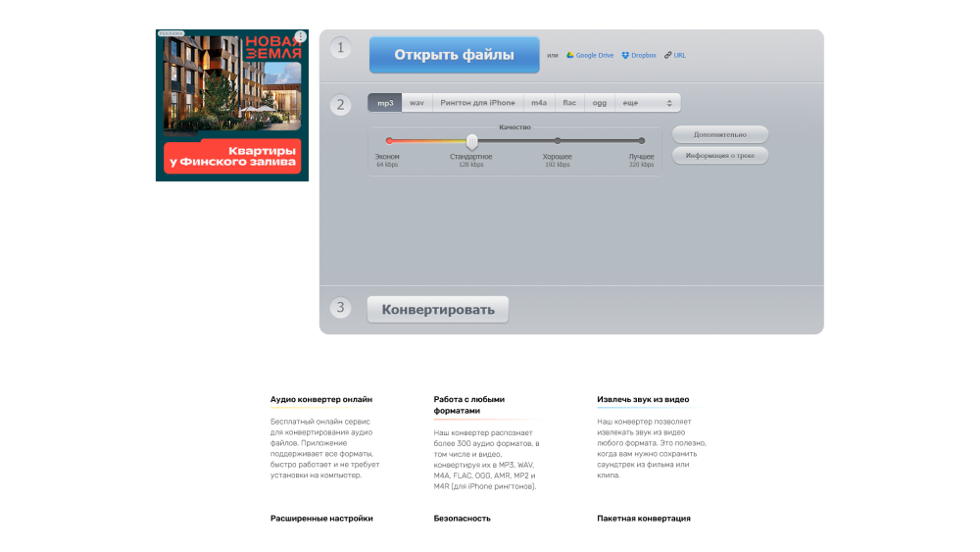The image size is (980, 552).
Task: Click the Извлечь звук из видео heading
Action: point(643,399)
